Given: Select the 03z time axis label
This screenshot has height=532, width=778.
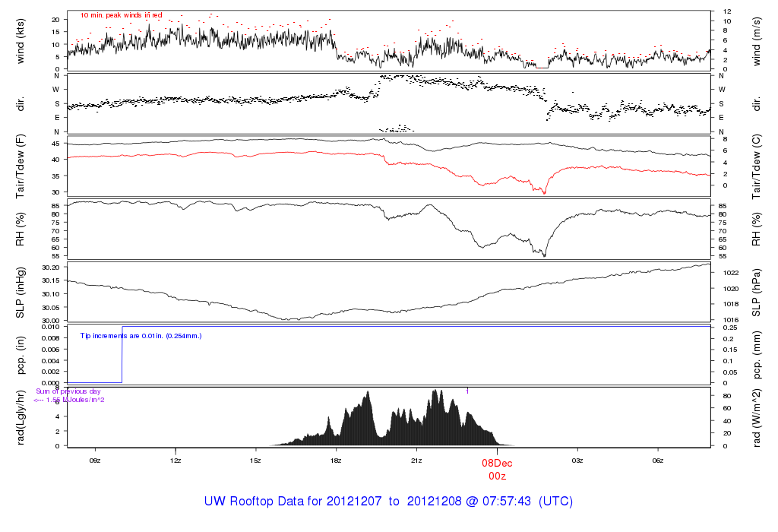Looking at the screenshot, I should (577, 461).
